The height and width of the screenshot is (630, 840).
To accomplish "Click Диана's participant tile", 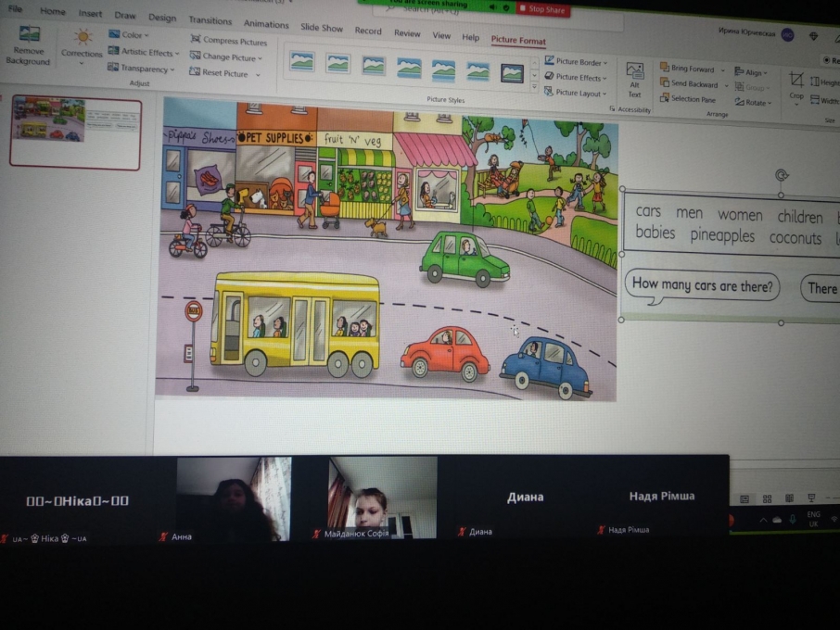I will (526, 497).
